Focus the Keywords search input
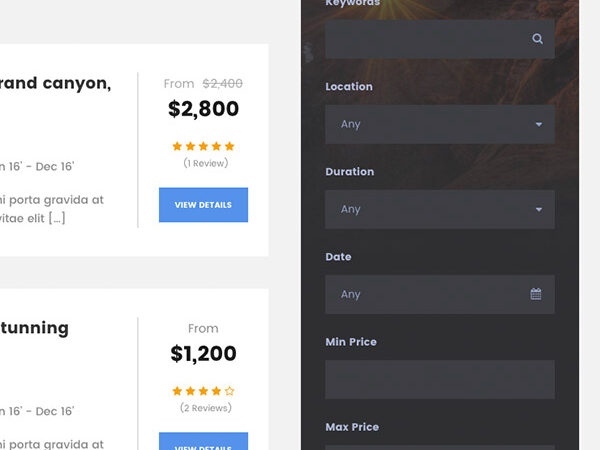 pyautogui.click(x=425, y=39)
